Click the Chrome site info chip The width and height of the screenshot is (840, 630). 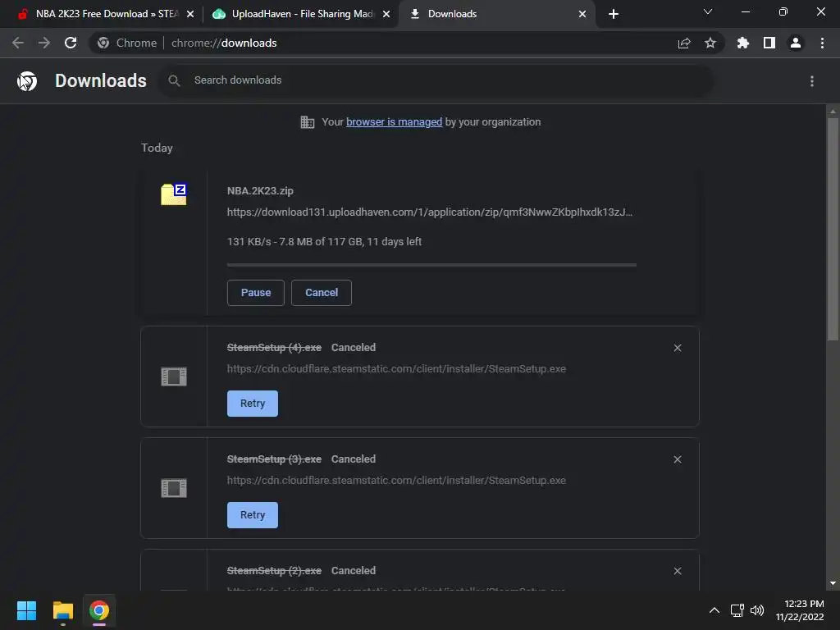127,43
